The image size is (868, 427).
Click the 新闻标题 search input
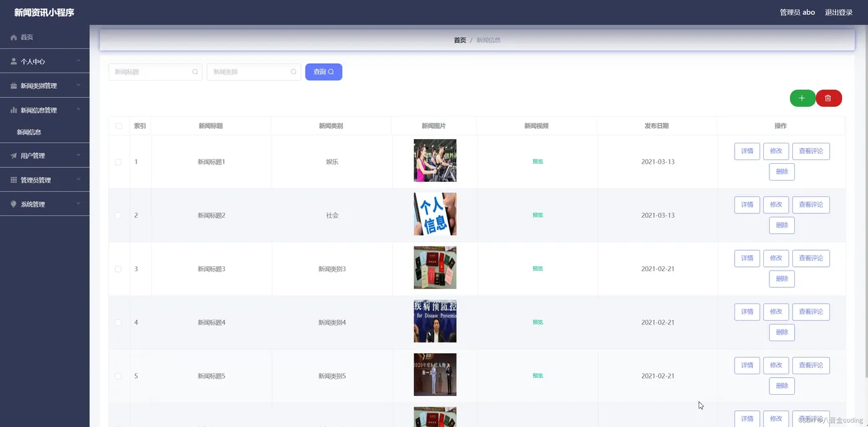(x=155, y=72)
